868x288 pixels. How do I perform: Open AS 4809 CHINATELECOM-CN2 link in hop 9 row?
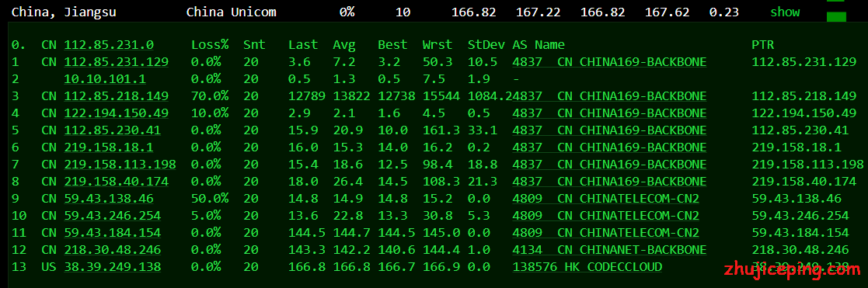tap(605, 199)
